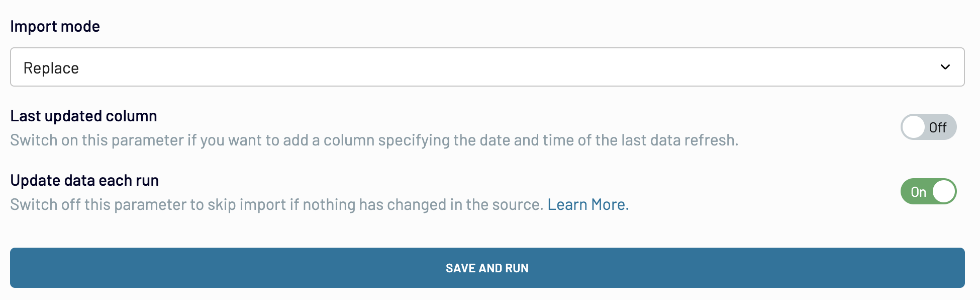This screenshot has height=300, width=980.
Task: Click the Update data each run heading
Action: click(x=84, y=180)
